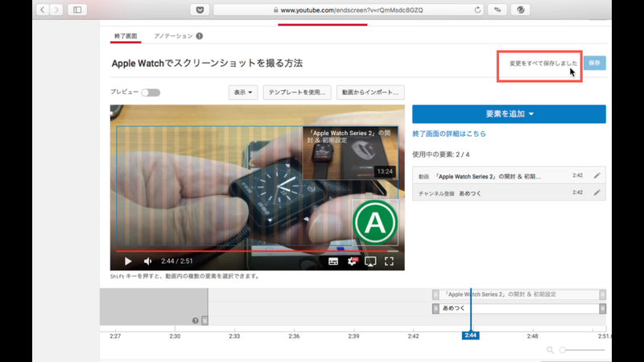Click the warning icon beside アノテーション
Image resolution: width=644 pixels, height=362 pixels.
tap(199, 36)
